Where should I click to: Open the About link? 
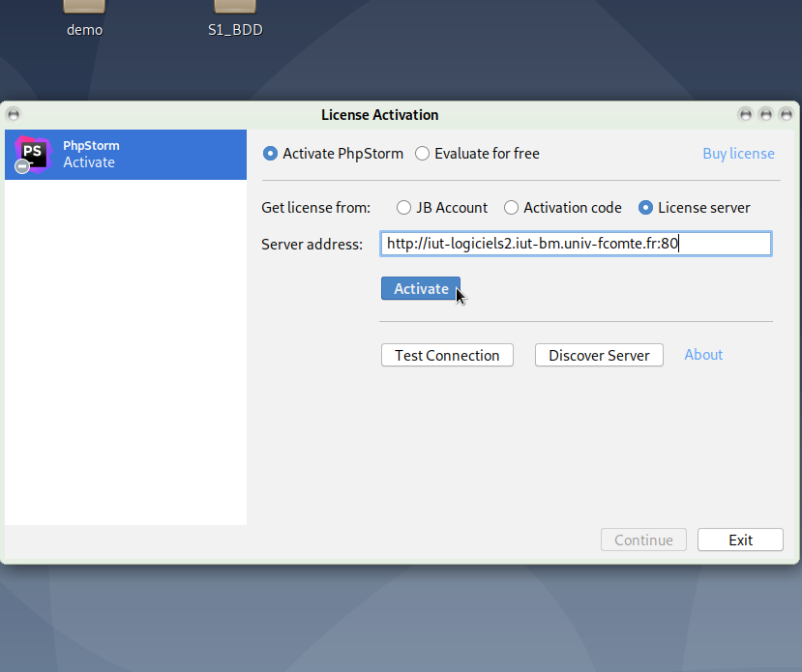703,355
